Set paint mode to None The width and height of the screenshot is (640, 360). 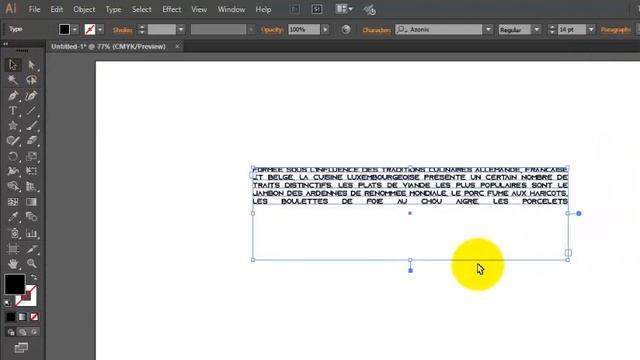point(34,317)
